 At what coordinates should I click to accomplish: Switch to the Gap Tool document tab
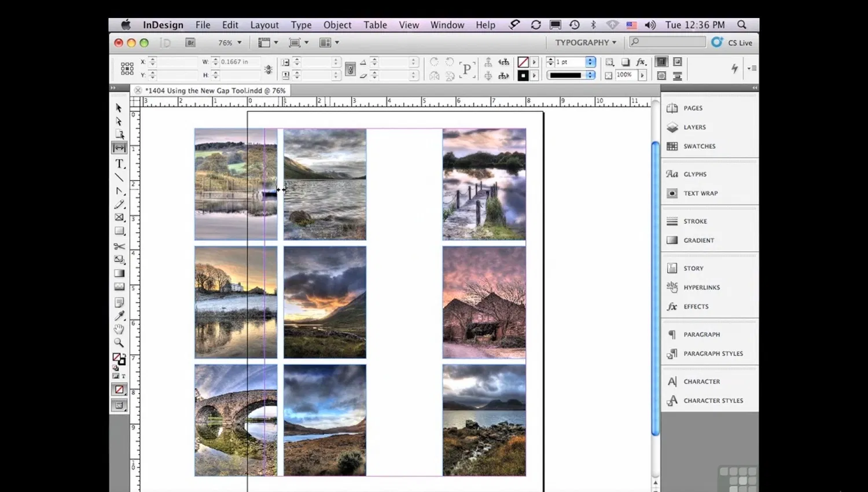coord(211,91)
